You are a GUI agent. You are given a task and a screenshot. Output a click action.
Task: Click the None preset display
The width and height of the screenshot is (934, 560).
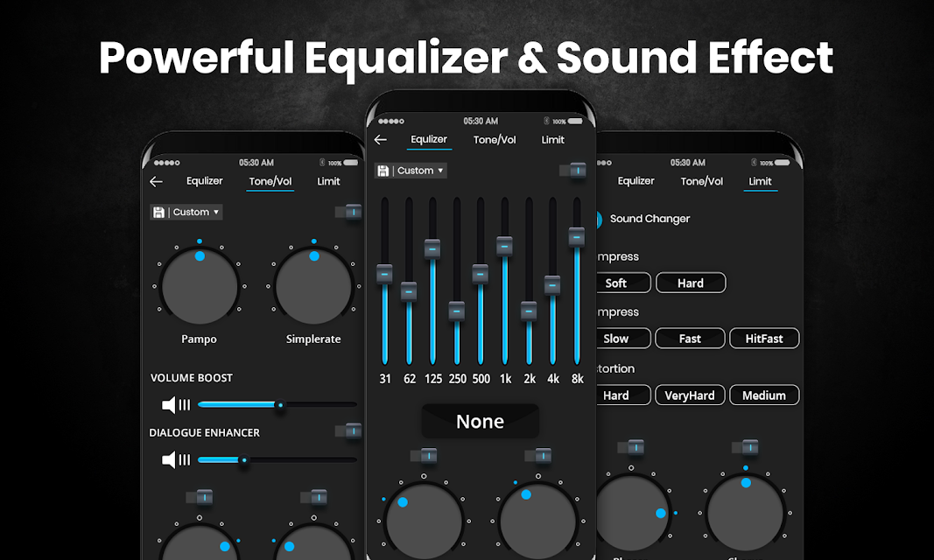480,422
